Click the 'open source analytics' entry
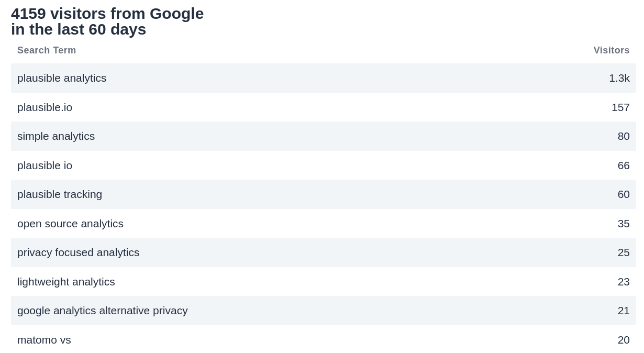The height and width of the screenshot is (353, 644). click(x=70, y=224)
